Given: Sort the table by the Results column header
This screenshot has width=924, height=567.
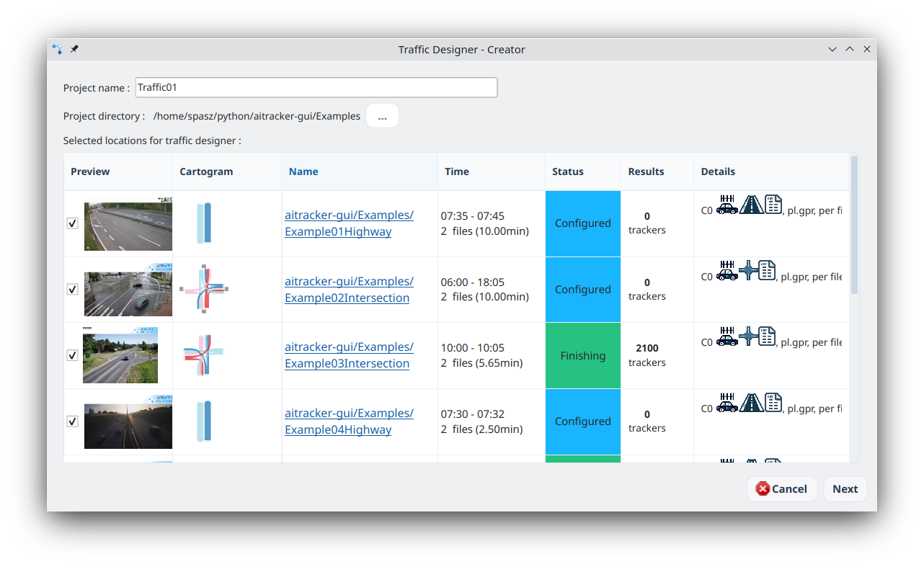Looking at the screenshot, I should pyautogui.click(x=657, y=171).
